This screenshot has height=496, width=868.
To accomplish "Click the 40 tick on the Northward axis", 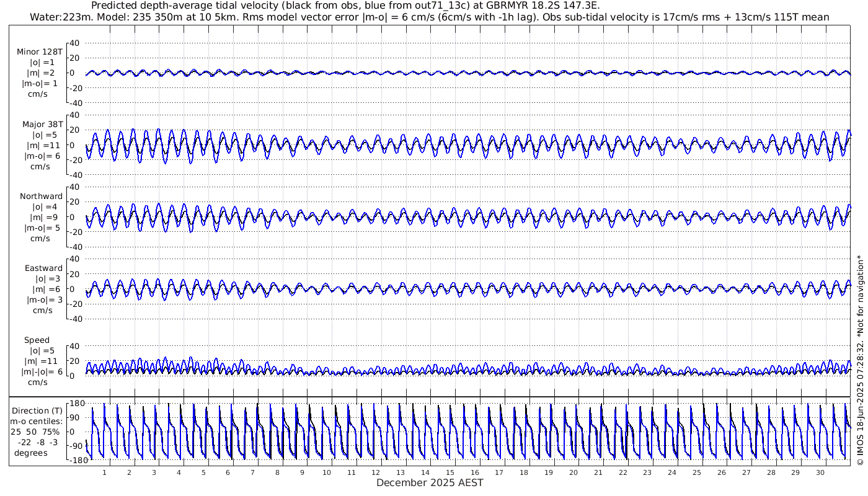I will [74, 187].
